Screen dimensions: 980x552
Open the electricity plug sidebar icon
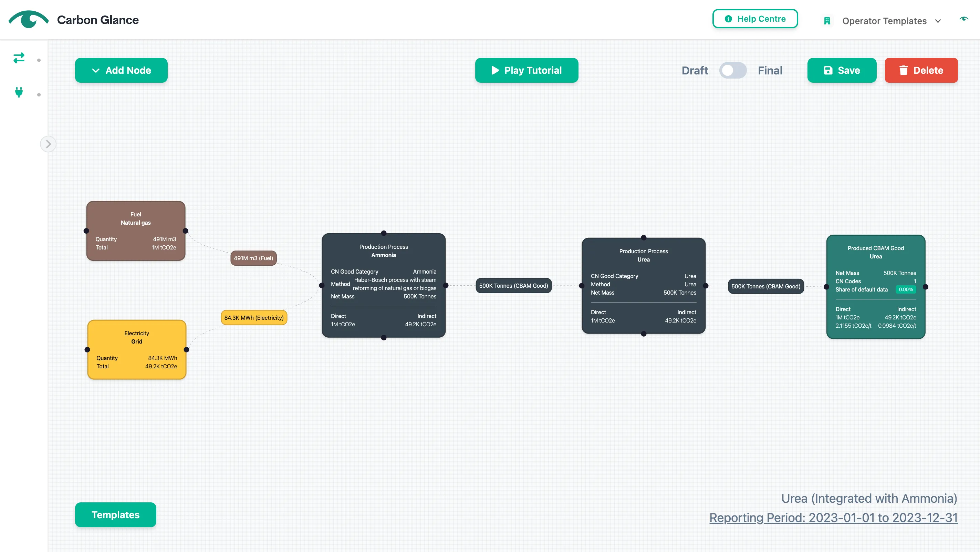tap(19, 92)
